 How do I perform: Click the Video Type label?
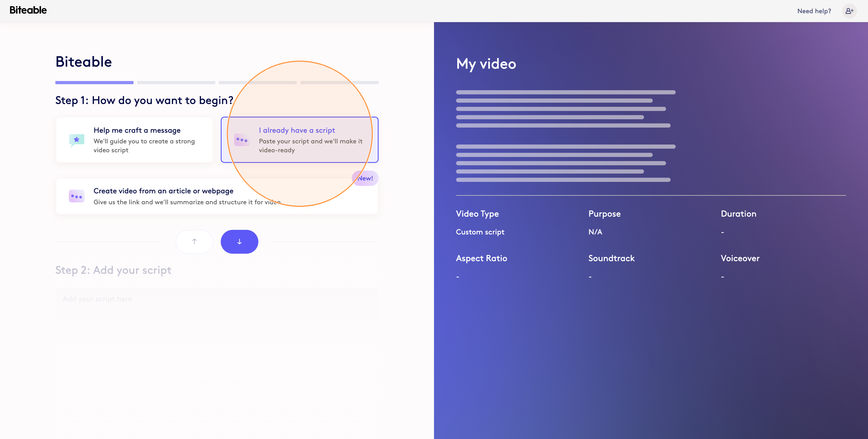coord(477,214)
